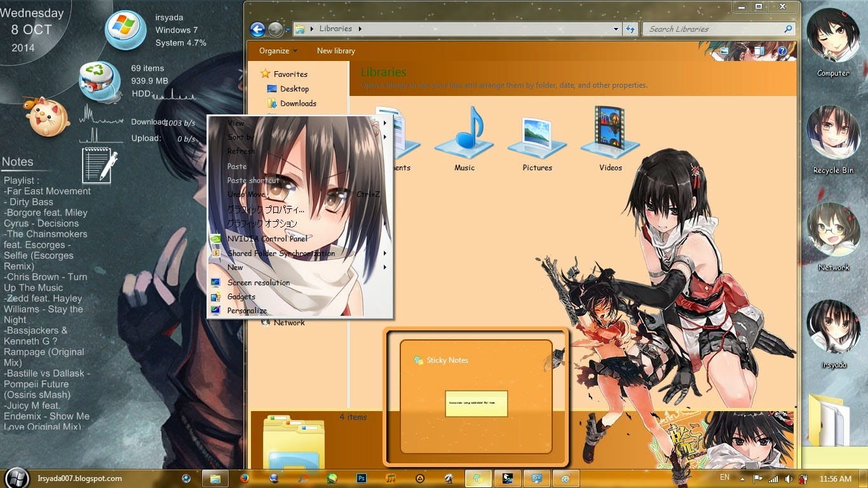Open Sticky Notes from the taskbar
Viewport: 868px width, 488px height.
(x=478, y=478)
